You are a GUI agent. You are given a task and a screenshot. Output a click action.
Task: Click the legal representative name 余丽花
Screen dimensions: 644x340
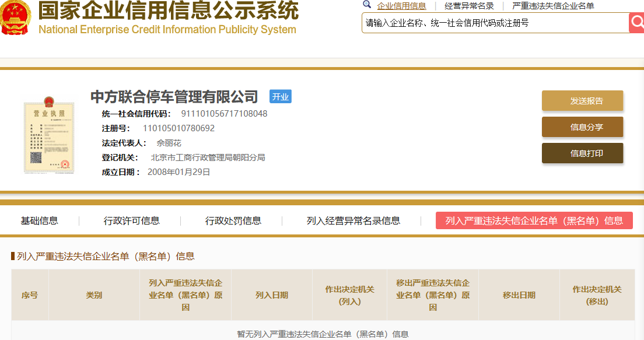click(169, 143)
